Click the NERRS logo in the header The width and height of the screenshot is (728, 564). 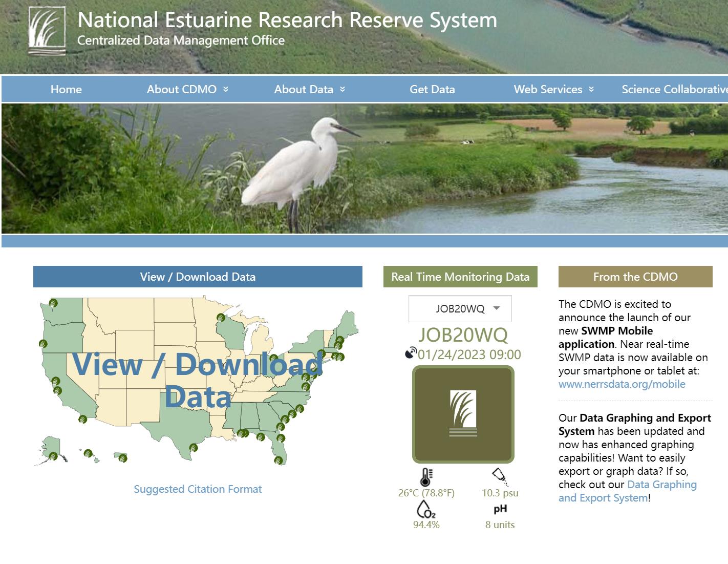point(47,31)
